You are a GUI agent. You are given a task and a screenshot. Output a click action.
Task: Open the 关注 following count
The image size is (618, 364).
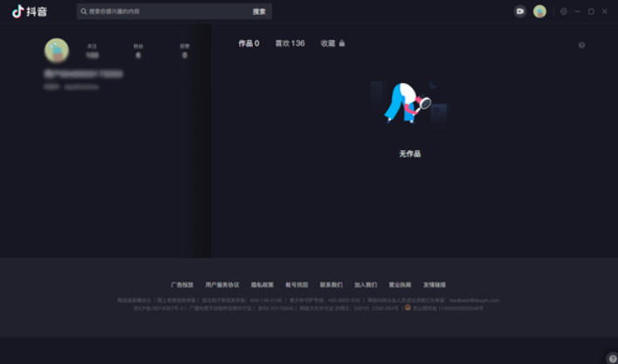click(92, 52)
